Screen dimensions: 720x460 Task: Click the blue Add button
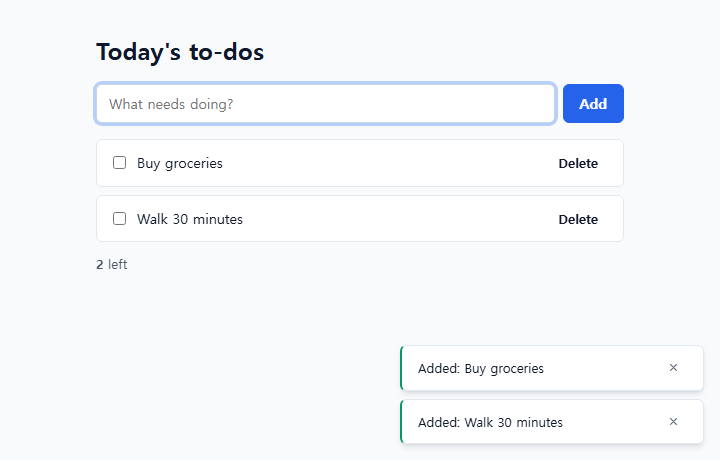[x=593, y=104]
